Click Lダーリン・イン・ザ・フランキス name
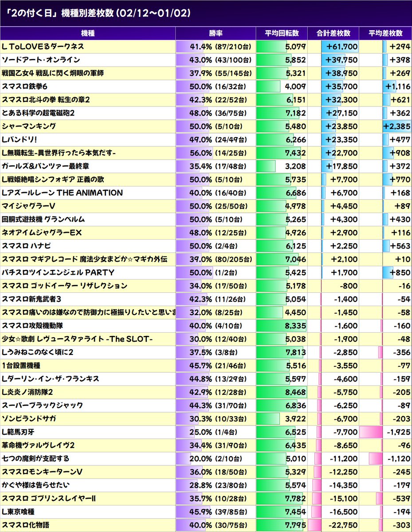Viewport: 412px width, 532px height. [51, 379]
